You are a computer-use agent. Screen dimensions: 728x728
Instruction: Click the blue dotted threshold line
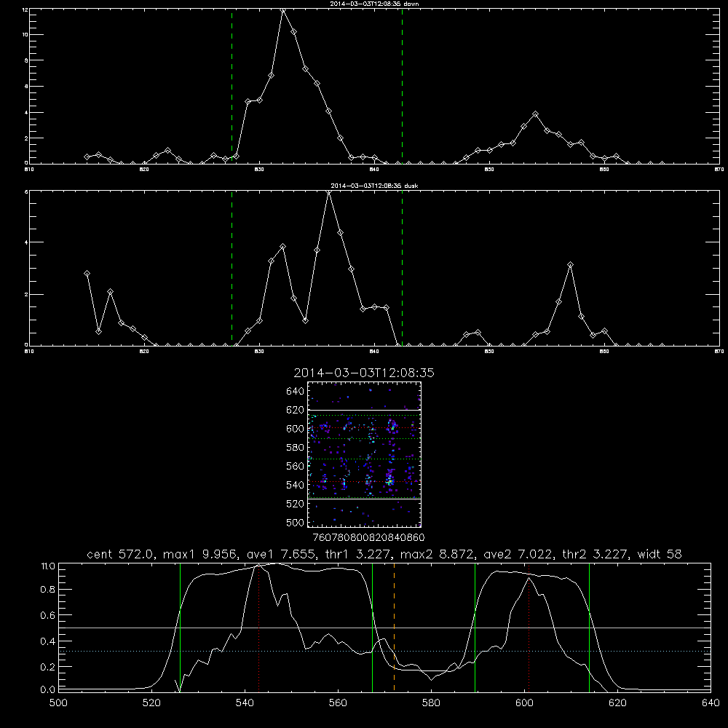pos(385,652)
